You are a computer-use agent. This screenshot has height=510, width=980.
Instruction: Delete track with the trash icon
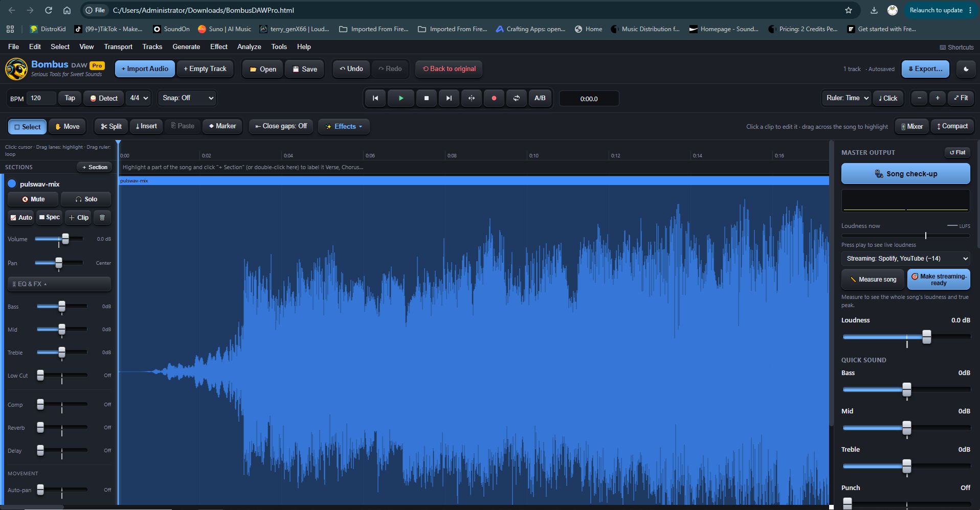tap(102, 217)
